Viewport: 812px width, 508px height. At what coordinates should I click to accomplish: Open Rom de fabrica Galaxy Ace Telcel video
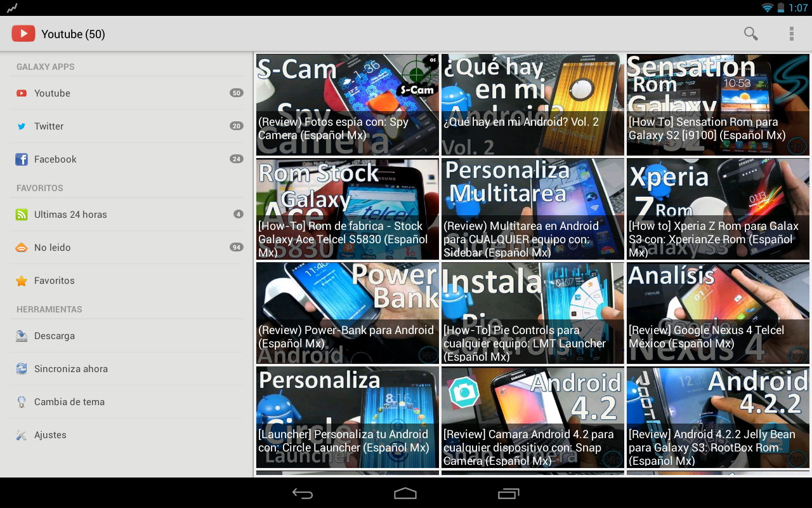coord(348,209)
